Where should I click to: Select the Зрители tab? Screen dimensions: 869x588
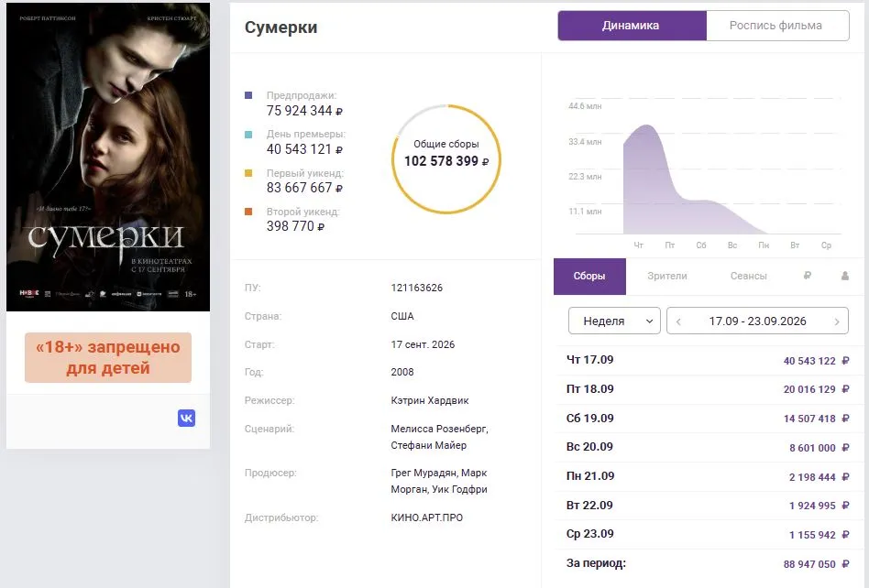667,276
